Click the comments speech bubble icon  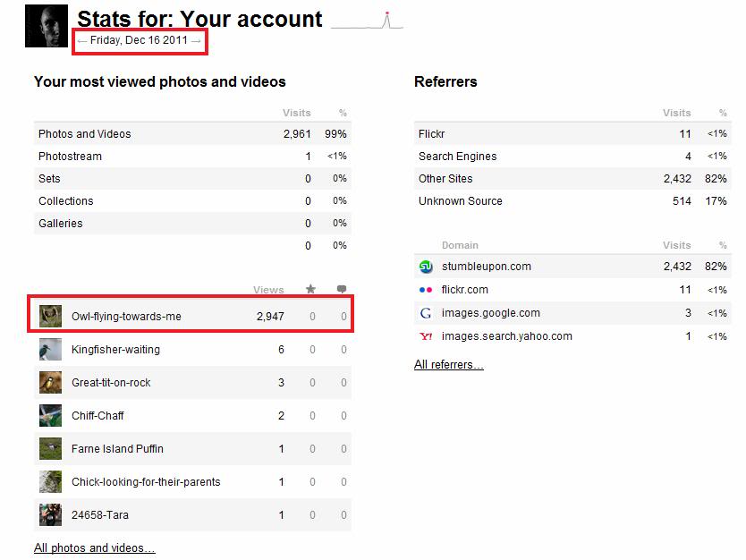pyautogui.click(x=342, y=289)
